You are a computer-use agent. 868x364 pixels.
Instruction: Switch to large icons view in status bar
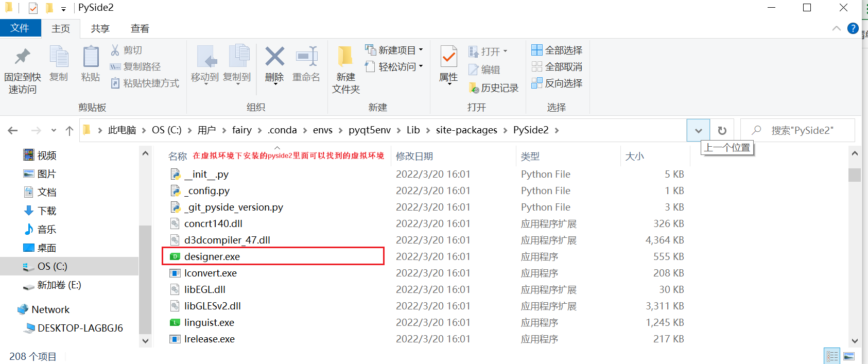click(x=849, y=356)
